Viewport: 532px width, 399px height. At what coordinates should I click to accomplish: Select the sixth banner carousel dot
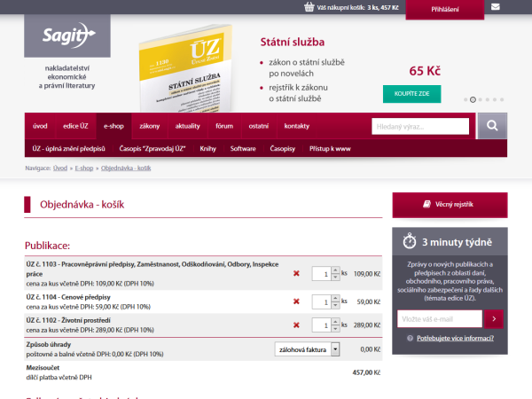pos(502,99)
